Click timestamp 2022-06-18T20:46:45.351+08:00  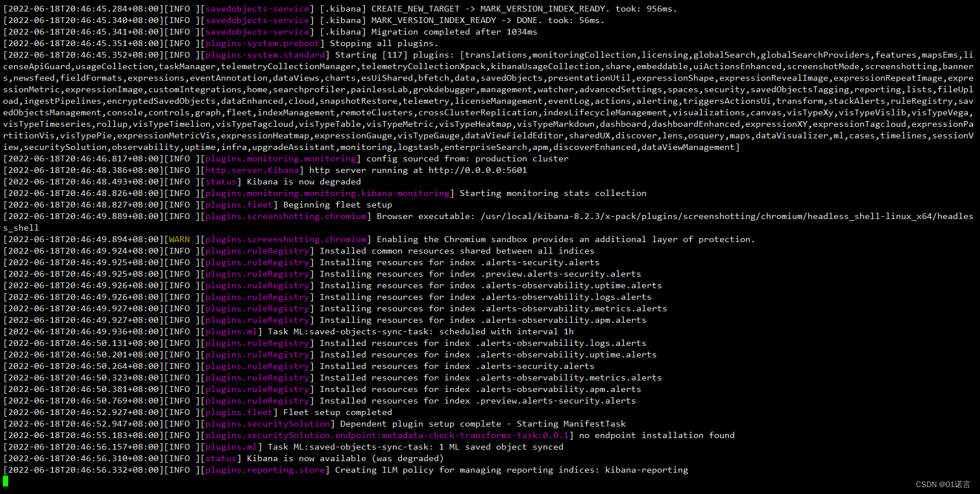coord(83,43)
